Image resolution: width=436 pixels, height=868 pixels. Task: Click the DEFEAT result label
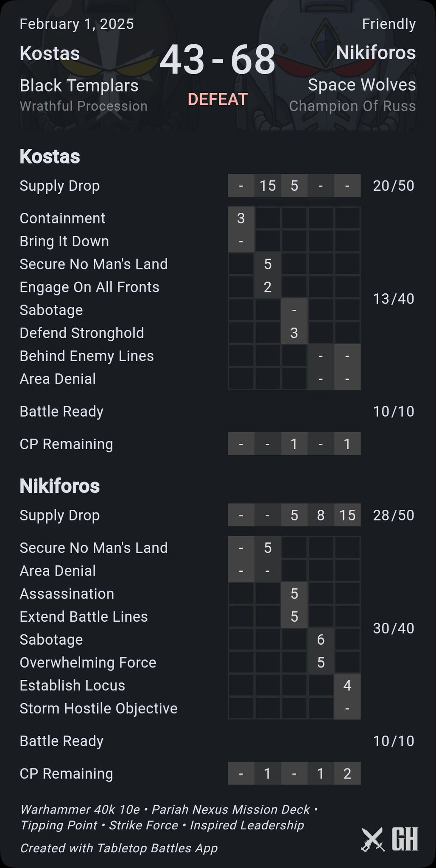click(x=218, y=99)
